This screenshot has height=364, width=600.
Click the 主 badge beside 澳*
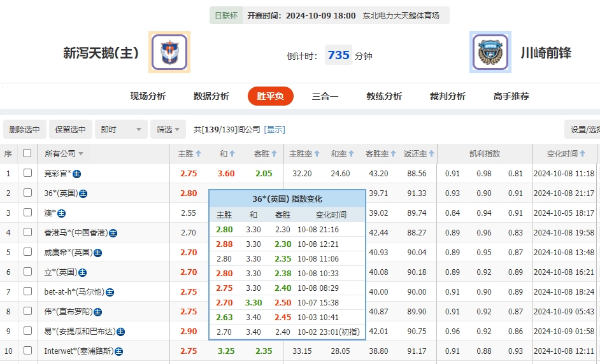pos(62,213)
